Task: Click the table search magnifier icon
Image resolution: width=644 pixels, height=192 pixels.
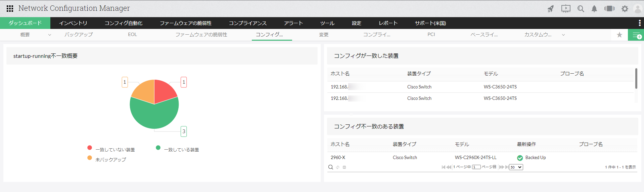Action: pyautogui.click(x=331, y=167)
